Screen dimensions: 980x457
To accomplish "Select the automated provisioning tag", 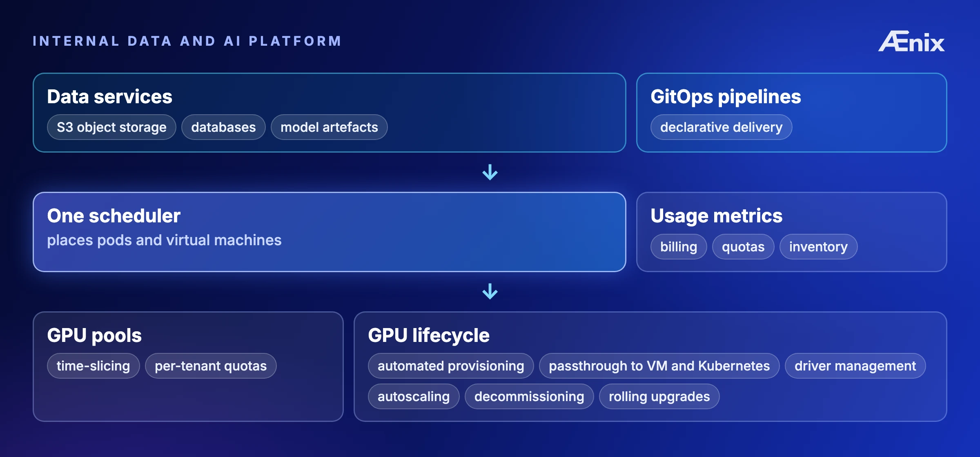I will click(x=451, y=366).
